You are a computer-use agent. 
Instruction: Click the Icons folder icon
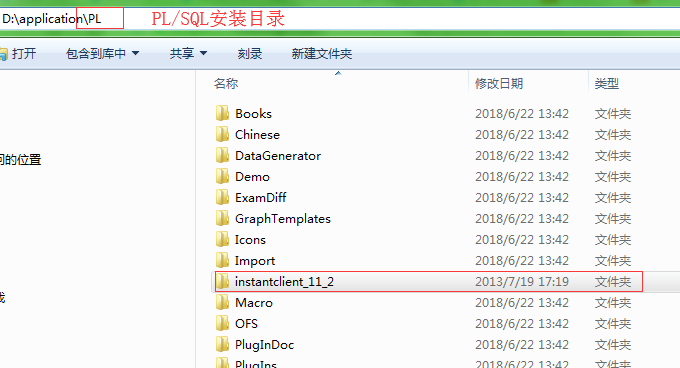tap(222, 240)
